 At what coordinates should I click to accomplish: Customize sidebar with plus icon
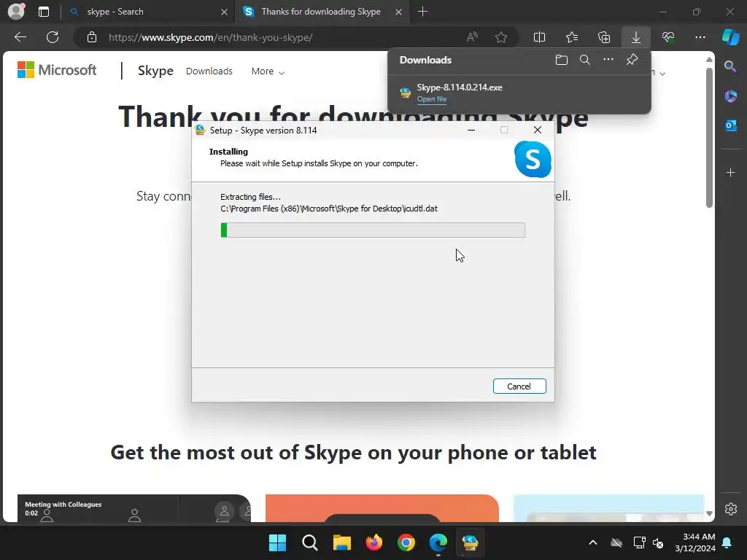[x=730, y=172]
